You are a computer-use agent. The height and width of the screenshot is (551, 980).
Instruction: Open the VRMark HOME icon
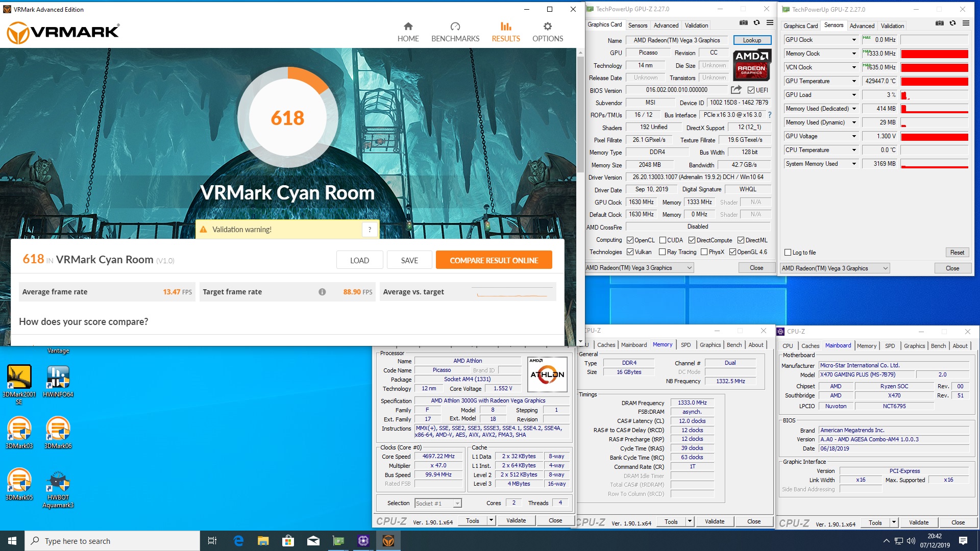click(x=408, y=27)
